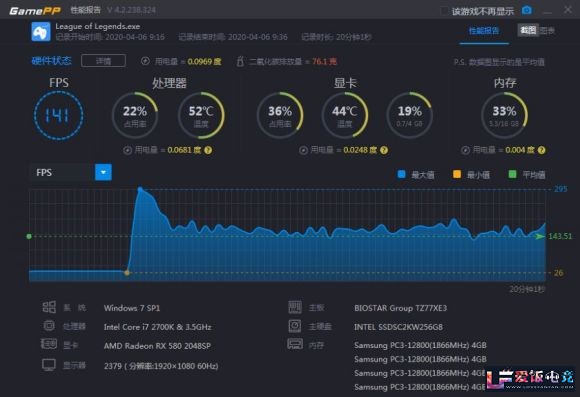Click the blue 最大值 legend swatch
The width and height of the screenshot is (580, 397).
(401, 174)
